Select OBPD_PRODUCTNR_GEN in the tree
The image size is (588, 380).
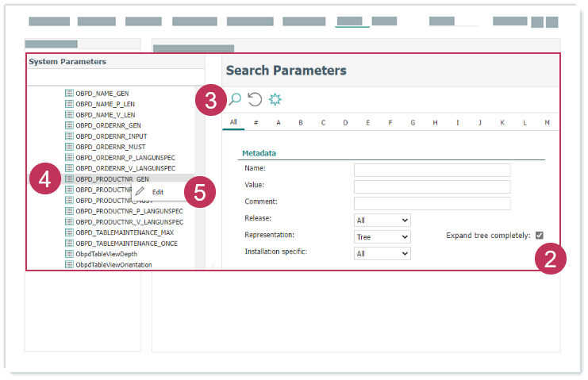click(112, 179)
